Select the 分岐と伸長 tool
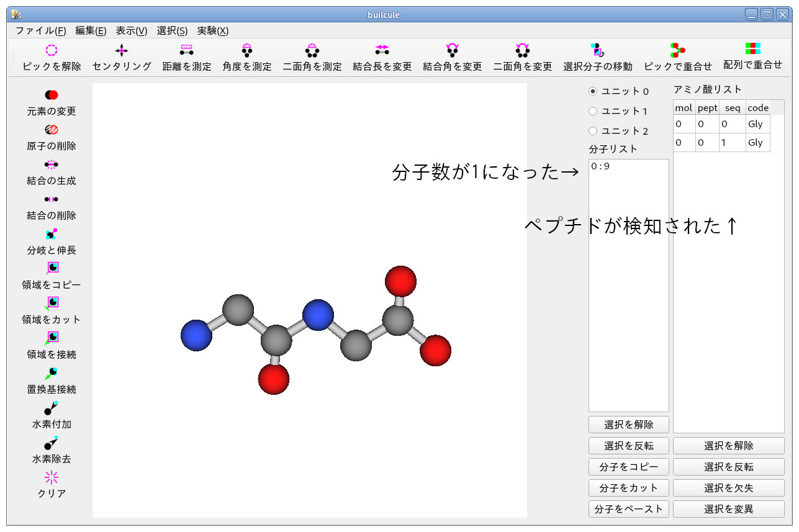 51,242
